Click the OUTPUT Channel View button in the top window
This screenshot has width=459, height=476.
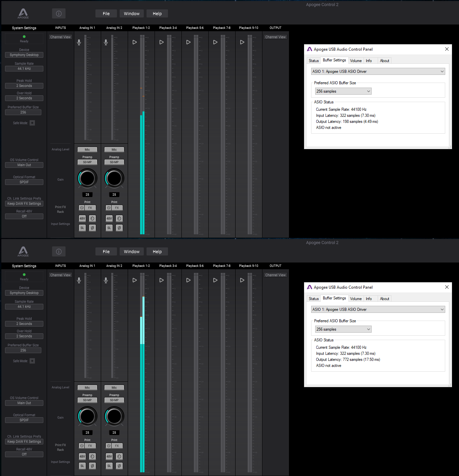point(276,37)
